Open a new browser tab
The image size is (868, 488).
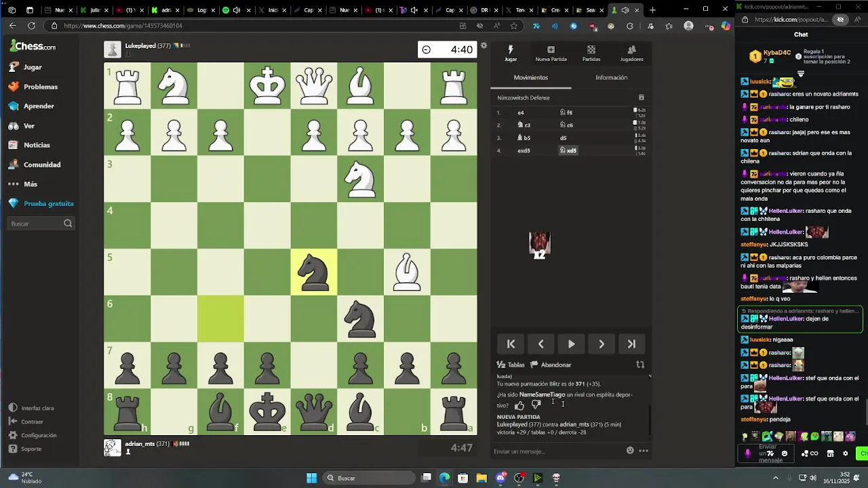pyautogui.click(x=652, y=10)
